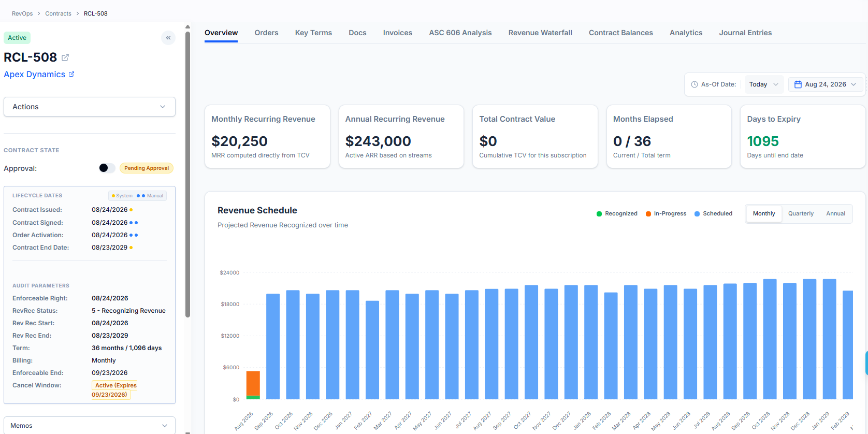
Task: Click the Total Contract Value card
Action: click(x=535, y=137)
